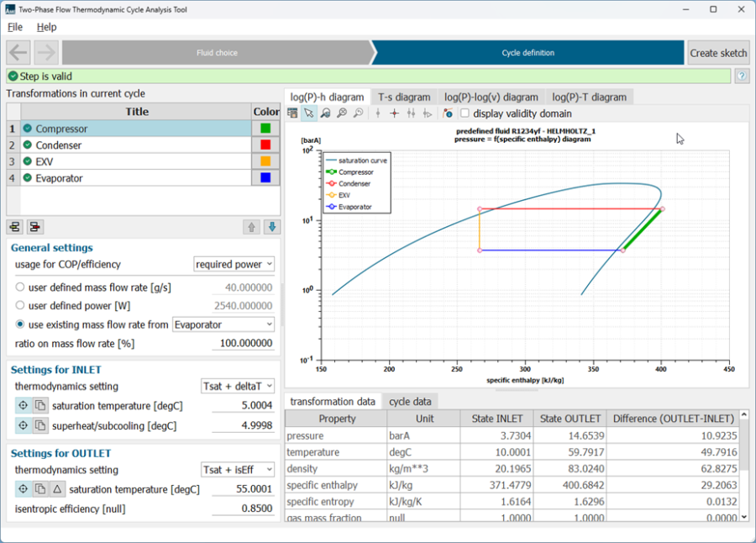
Task: Select the pointer tool in the diagram toolbar
Action: [309, 113]
